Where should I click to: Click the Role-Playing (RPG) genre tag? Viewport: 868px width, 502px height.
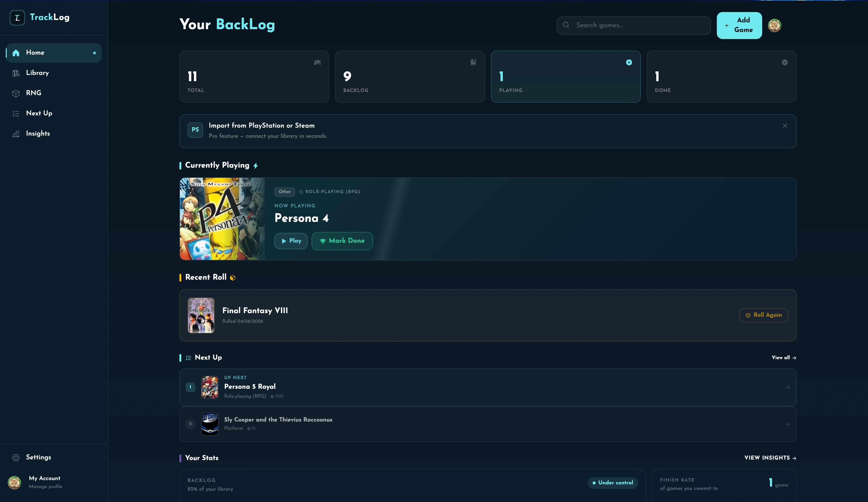pos(329,192)
